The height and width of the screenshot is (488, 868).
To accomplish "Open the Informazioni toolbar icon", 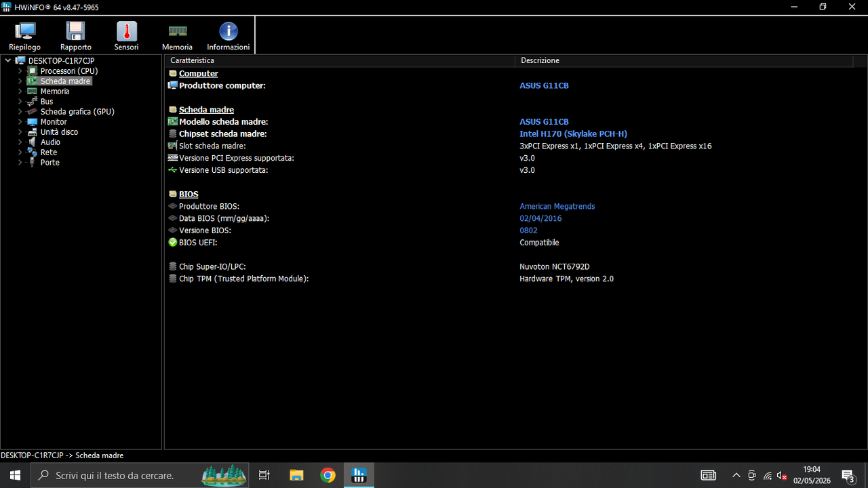I will (229, 36).
